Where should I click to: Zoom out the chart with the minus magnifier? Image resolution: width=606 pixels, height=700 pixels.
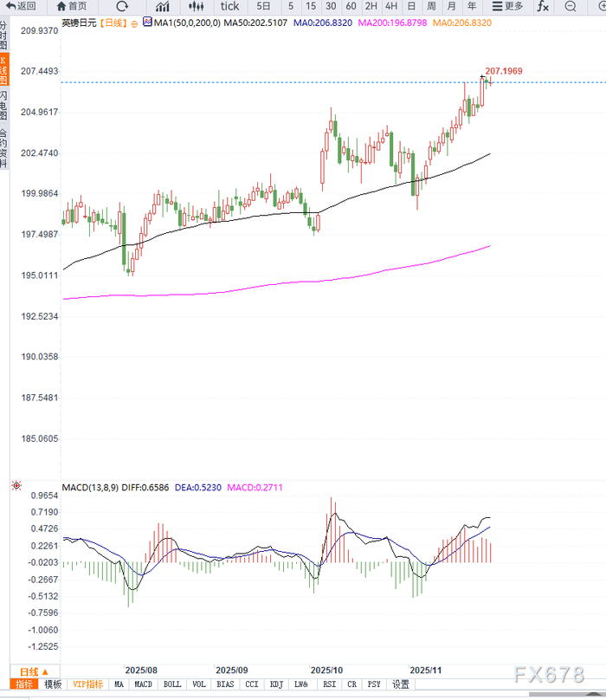tap(570, 6)
